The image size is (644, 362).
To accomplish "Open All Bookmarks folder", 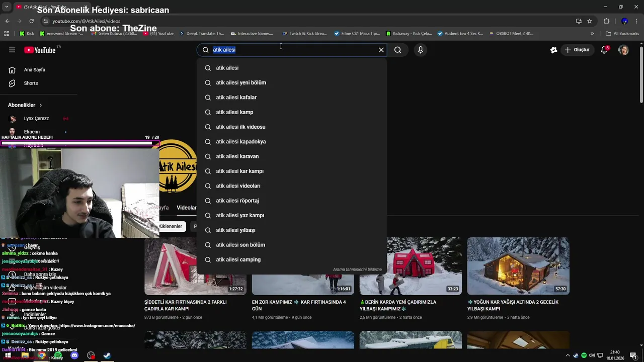I will (622, 34).
